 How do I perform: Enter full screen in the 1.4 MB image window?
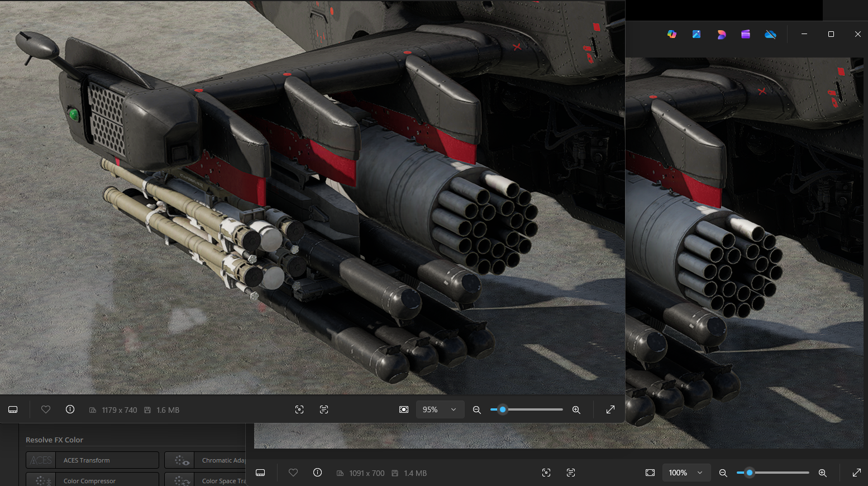point(857,473)
